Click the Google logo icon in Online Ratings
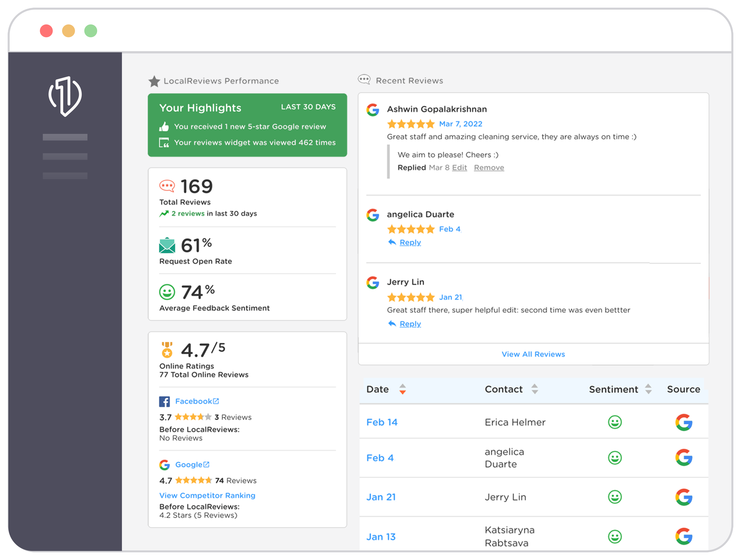 (164, 465)
